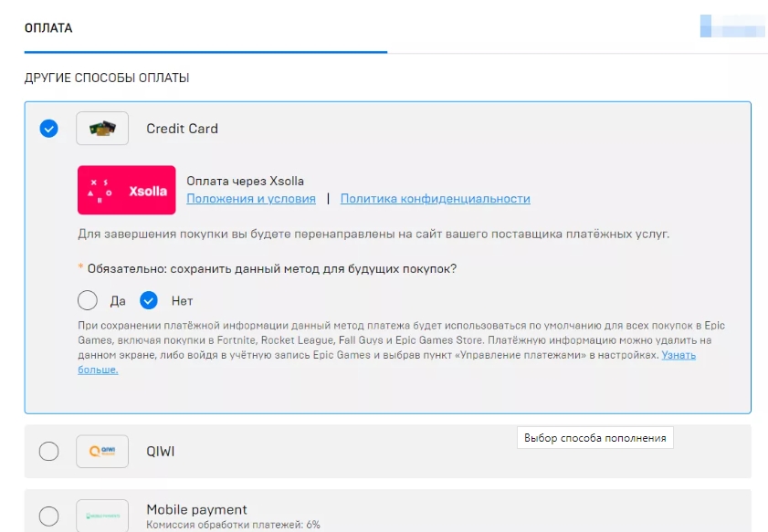This screenshot has width=768, height=532.
Task: Click the QIWI wallet icon
Action: 102,451
